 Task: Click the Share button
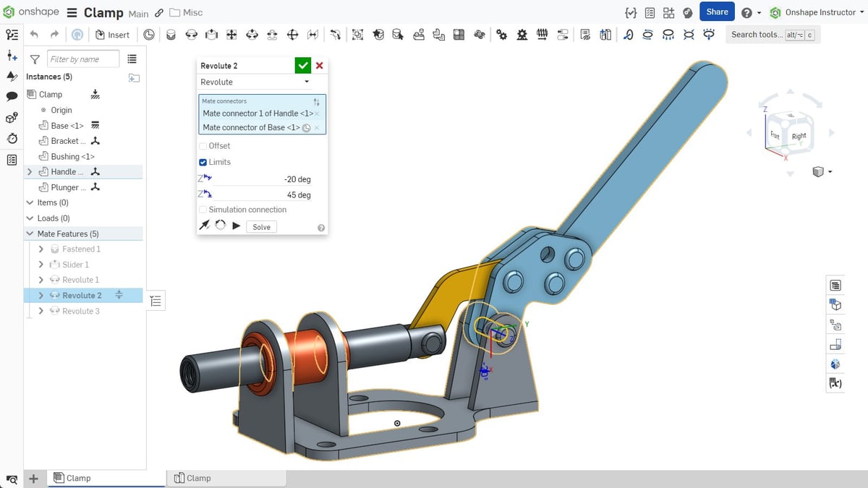(717, 12)
